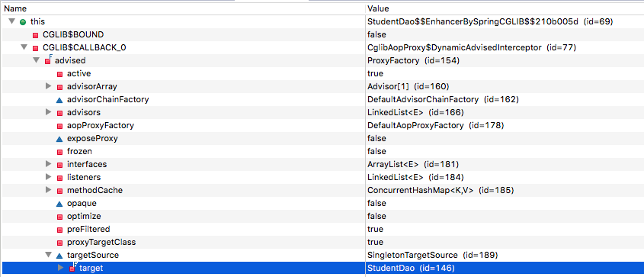Click the red field icon beside methodCache
Image resolution: width=644 pixels, height=277 pixels.
pyautogui.click(x=59, y=191)
